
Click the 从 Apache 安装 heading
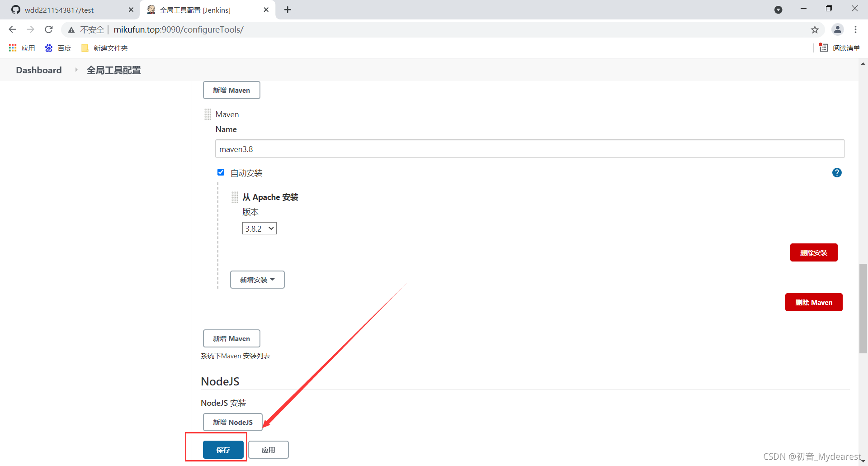[270, 197]
